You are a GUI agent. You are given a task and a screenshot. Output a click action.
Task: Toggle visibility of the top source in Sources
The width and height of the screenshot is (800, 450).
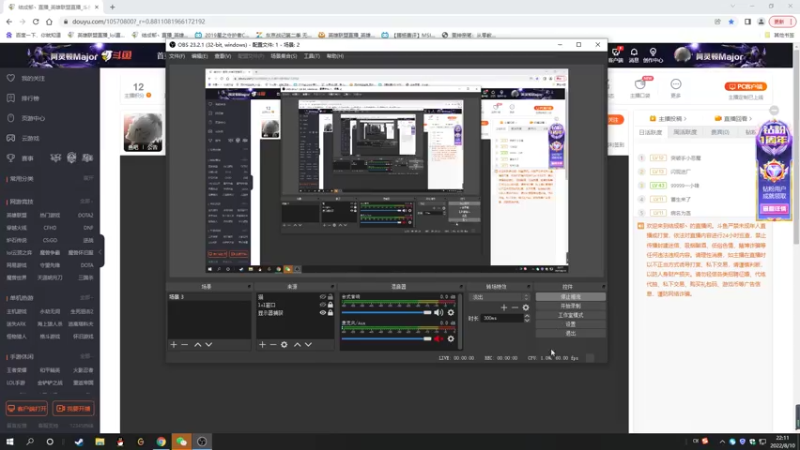tap(322, 297)
